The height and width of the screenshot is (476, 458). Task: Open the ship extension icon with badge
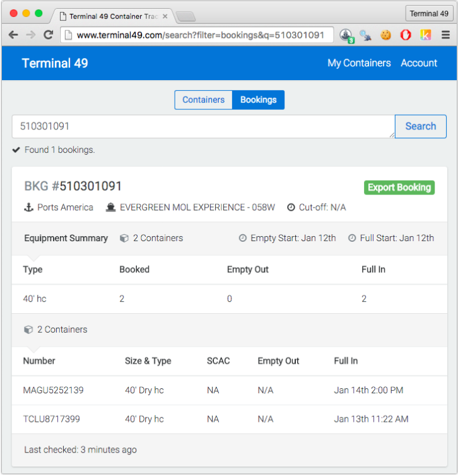(346, 35)
